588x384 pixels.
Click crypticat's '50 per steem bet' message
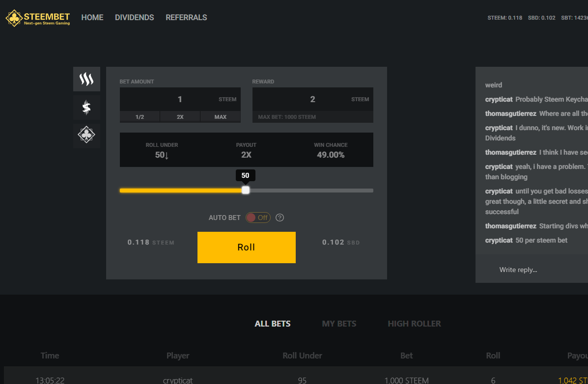pos(541,241)
